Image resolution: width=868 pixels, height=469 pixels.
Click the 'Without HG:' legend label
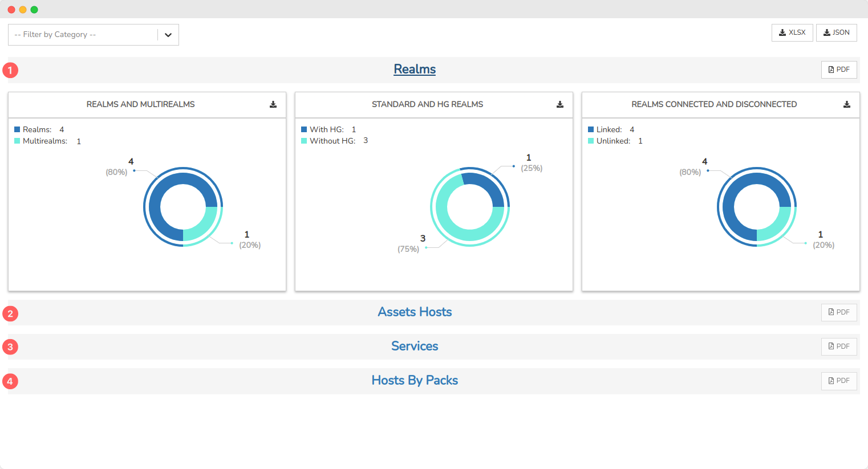[x=332, y=141]
